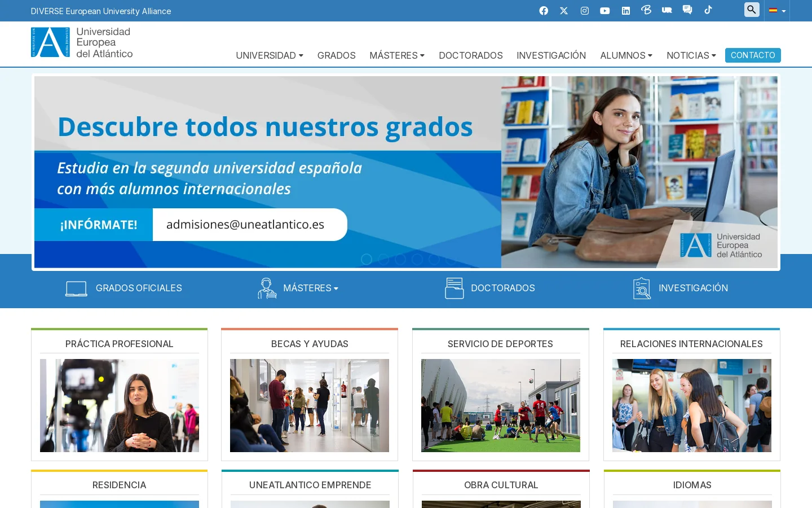Click the CONTACTO button
This screenshot has width=812, height=508.
click(753, 55)
